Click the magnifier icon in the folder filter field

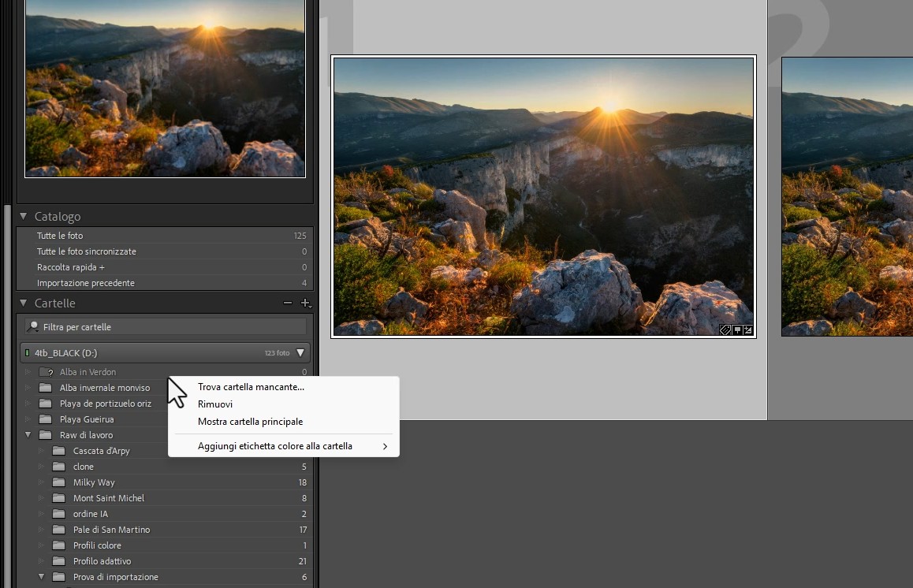32,326
